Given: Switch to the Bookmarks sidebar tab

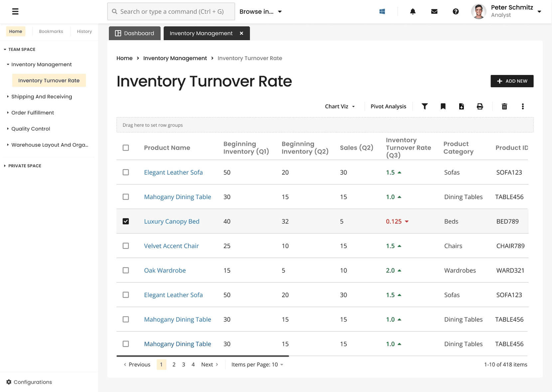Looking at the screenshot, I should [51, 32].
